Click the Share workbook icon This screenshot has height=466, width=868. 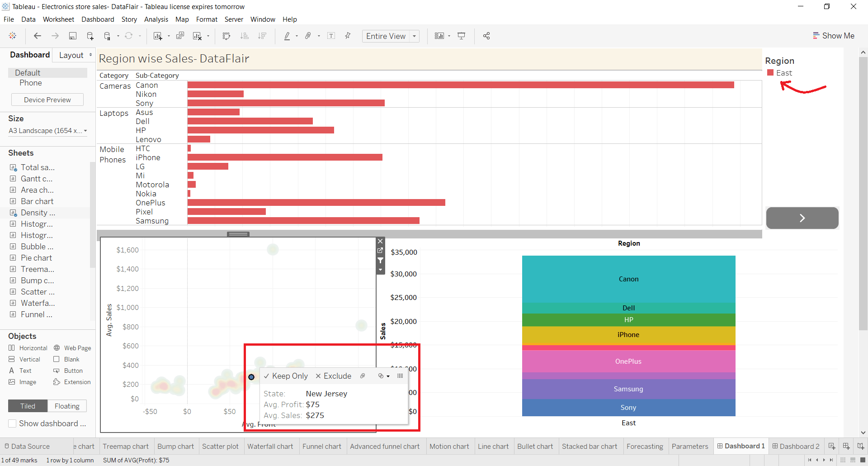[486, 36]
